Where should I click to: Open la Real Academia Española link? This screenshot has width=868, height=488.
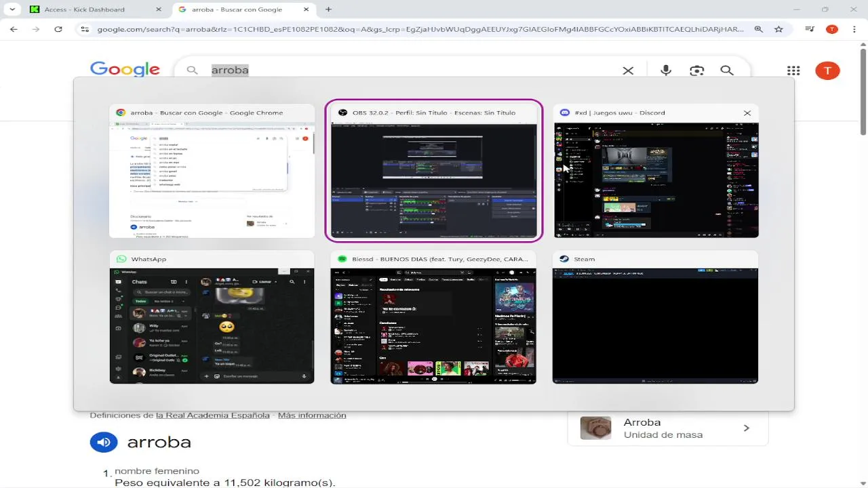(213, 415)
